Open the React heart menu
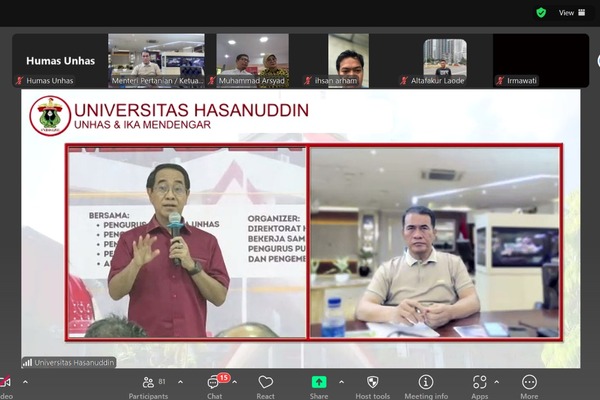This screenshot has width=600, height=400. pyautogui.click(x=266, y=387)
